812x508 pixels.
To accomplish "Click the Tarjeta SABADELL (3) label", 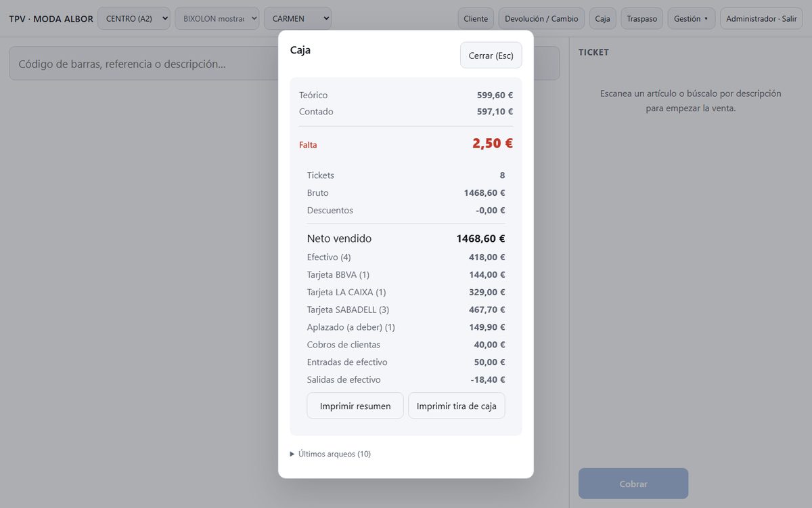I will coord(348,310).
